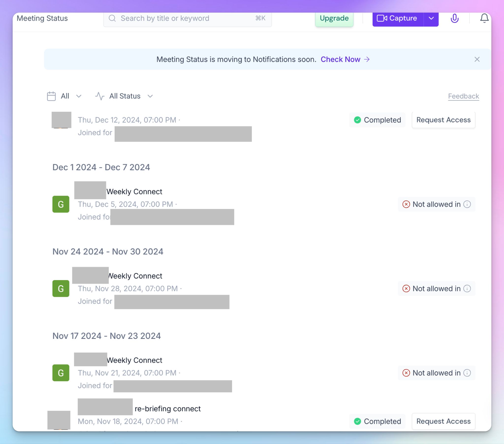
Task: Click the microphone record icon
Action: 455,18
